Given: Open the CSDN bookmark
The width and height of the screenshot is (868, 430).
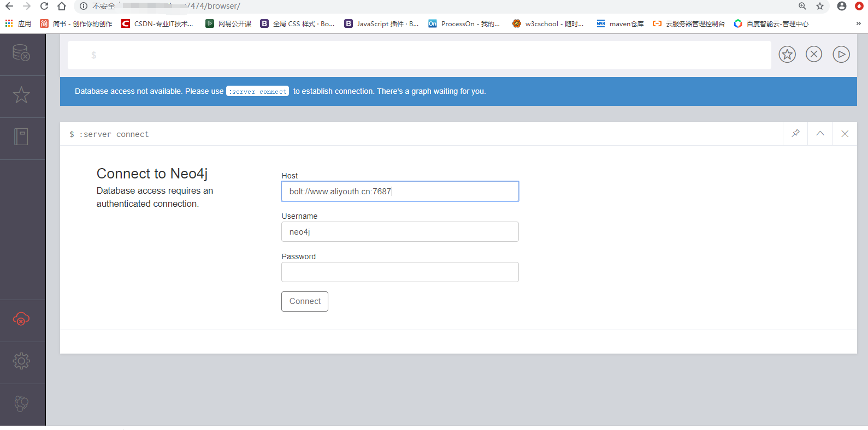Looking at the screenshot, I should (157, 23).
